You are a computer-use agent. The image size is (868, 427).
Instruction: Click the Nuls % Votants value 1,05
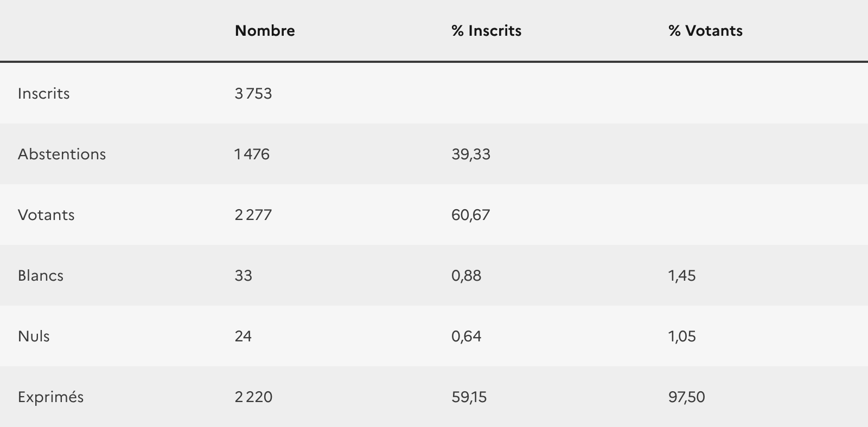coord(682,337)
